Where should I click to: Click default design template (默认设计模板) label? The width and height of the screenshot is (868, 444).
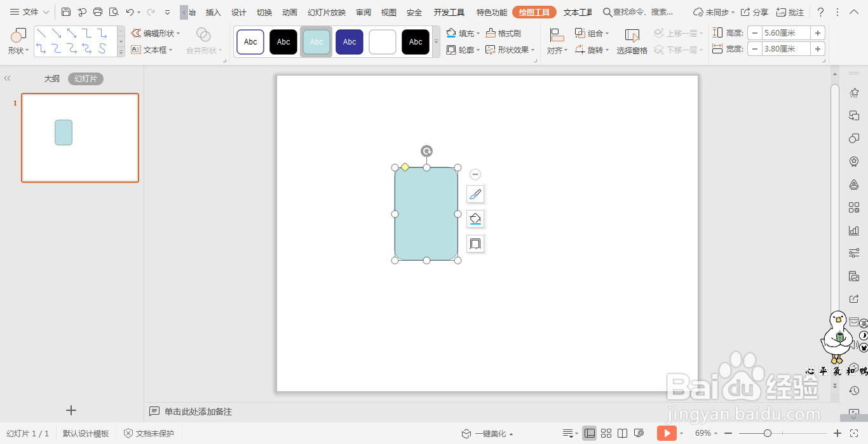coord(86,433)
